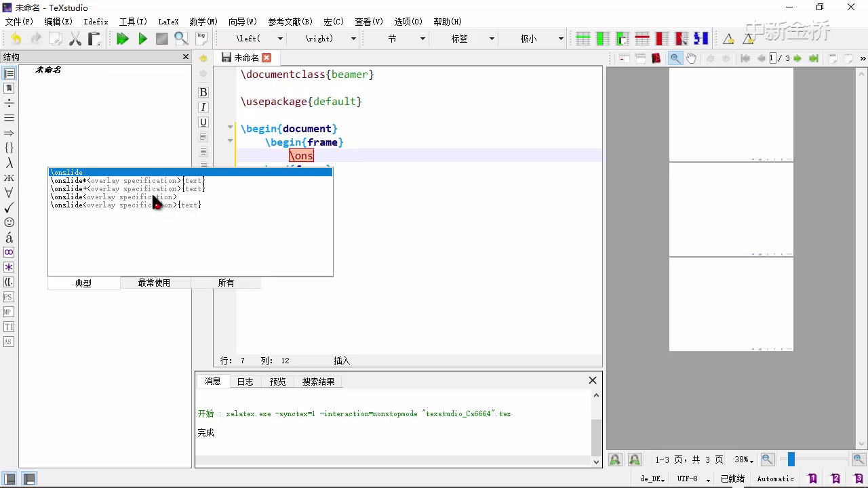Click the gray Stop compile icon

pos(162,39)
